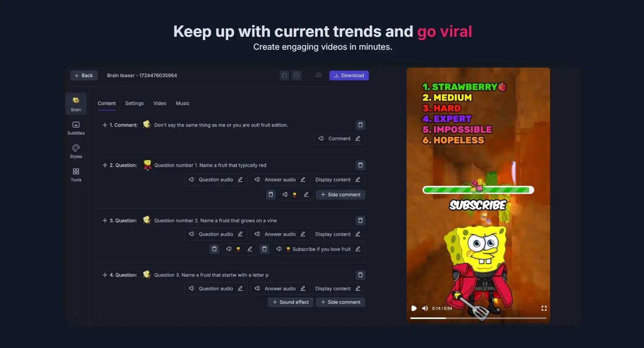Switch to the Settings tab

point(134,104)
